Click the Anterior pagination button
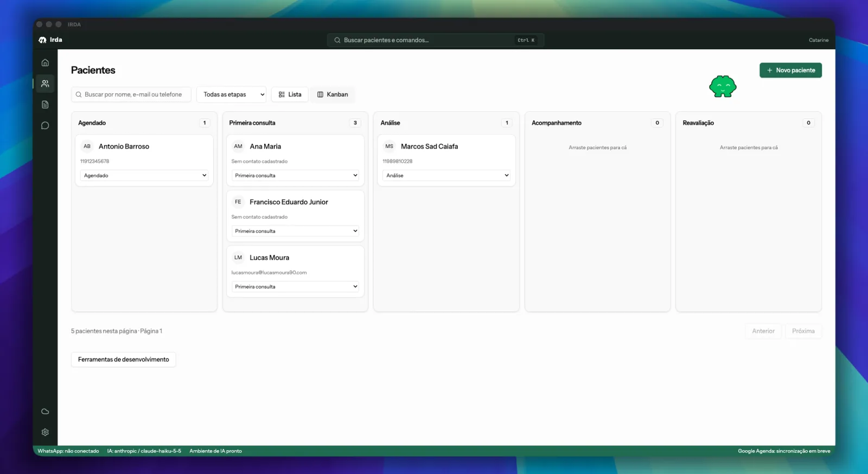Viewport: 868px width, 474px height. (763, 331)
